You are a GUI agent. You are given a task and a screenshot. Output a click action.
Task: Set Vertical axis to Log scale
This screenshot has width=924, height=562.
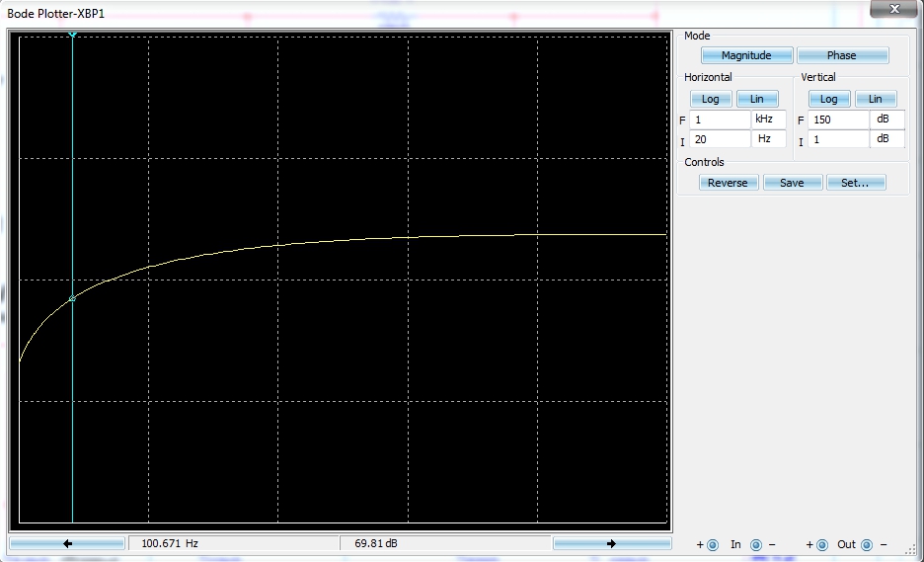click(x=829, y=99)
